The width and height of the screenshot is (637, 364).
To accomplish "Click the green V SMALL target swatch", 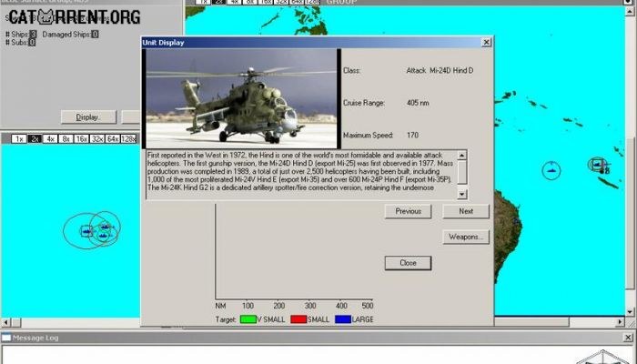I will click(248, 319).
